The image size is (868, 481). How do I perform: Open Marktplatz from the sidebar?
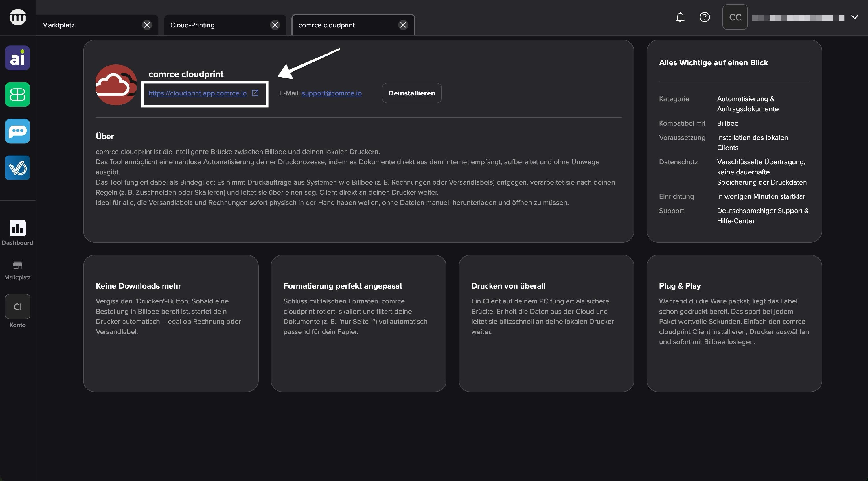tap(18, 270)
